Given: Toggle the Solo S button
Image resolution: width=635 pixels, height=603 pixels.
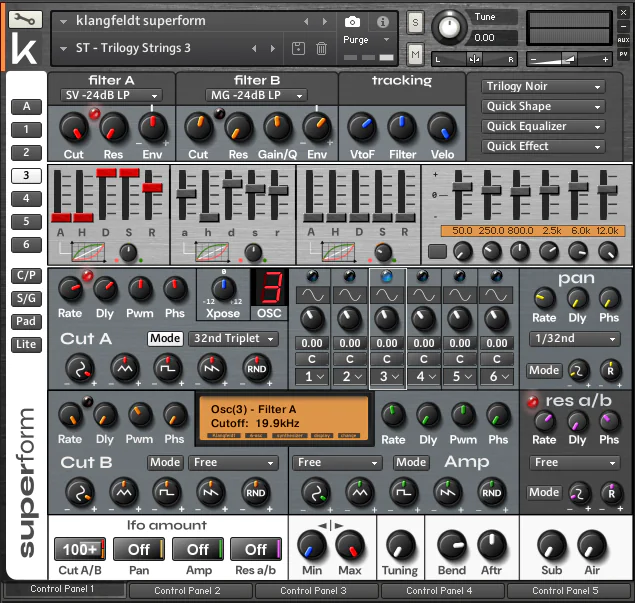Looking at the screenshot, I should point(416,22).
